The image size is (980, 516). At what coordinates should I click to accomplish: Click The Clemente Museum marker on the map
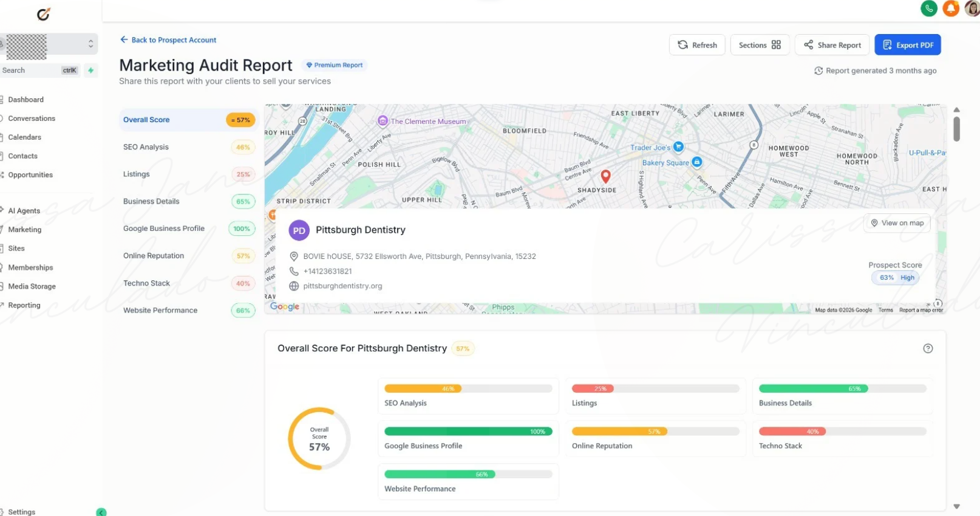(383, 121)
